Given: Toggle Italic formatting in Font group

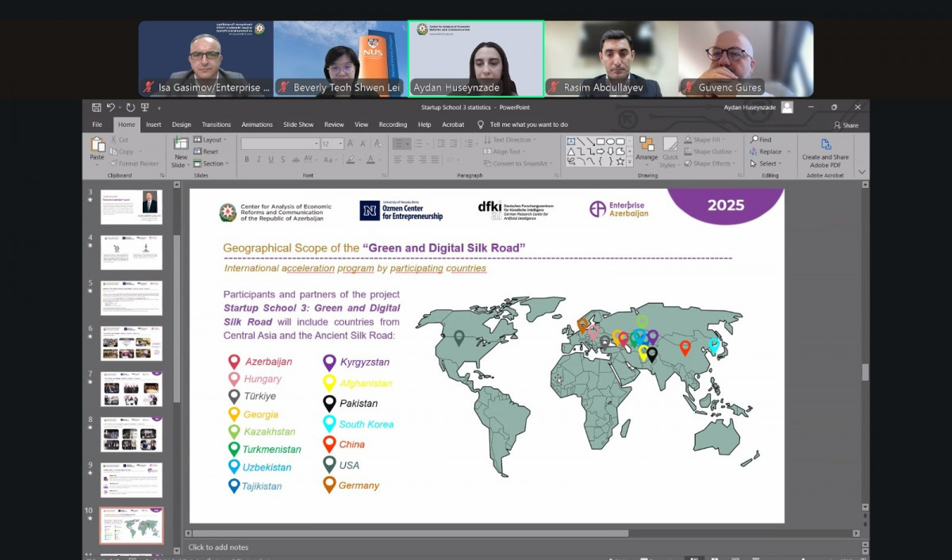Looking at the screenshot, I should point(259,159).
